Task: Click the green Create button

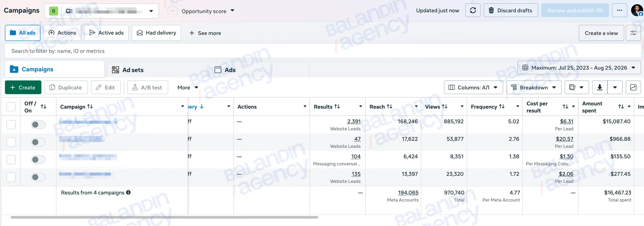Action: pos(23,87)
